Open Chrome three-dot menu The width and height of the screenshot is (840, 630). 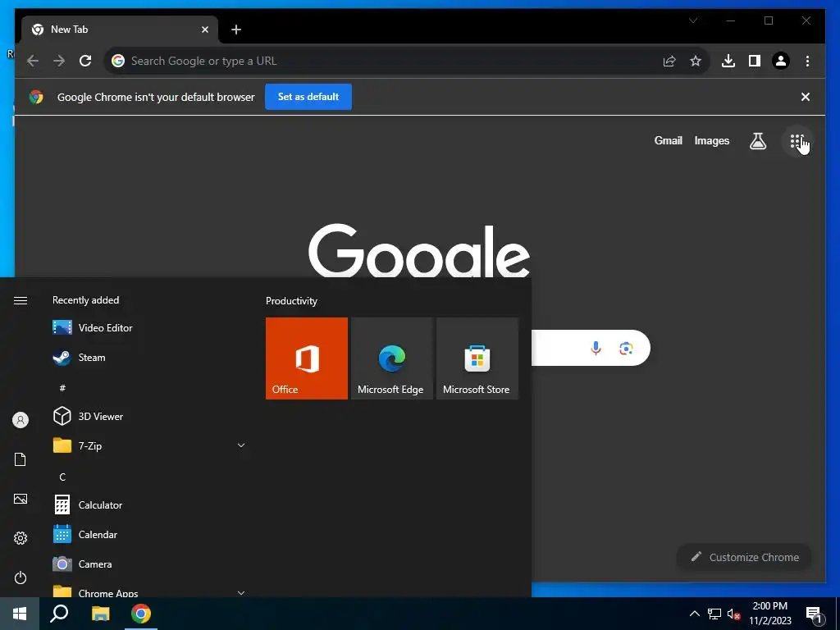pyautogui.click(x=807, y=61)
